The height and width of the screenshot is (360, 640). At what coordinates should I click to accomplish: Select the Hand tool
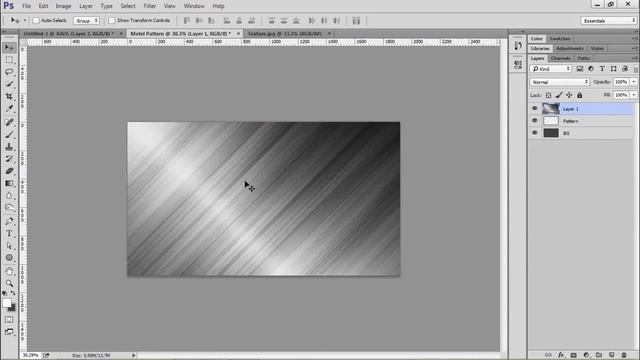point(9,271)
